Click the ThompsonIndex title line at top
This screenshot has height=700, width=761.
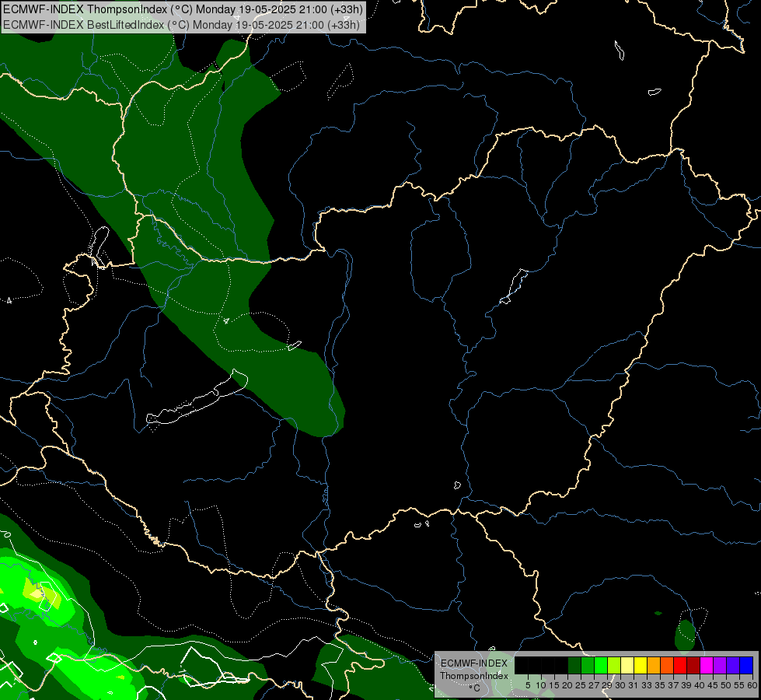coord(183,9)
